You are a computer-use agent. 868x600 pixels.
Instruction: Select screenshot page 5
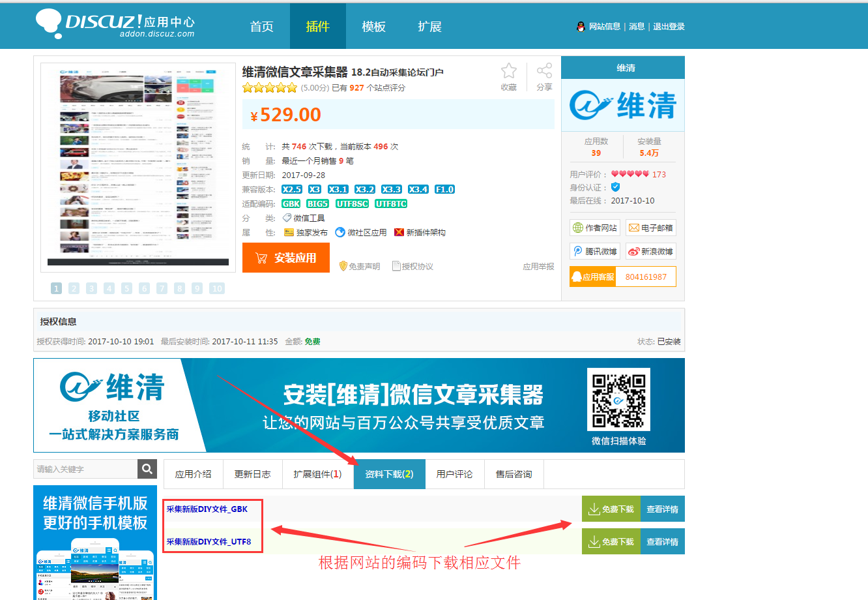tap(127, 288)
